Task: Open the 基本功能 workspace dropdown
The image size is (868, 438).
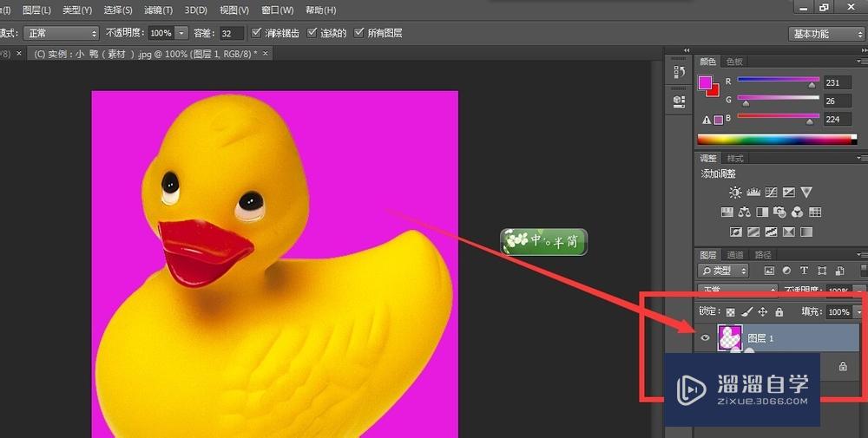Action: pyautogui.click(x=826, y=34)
